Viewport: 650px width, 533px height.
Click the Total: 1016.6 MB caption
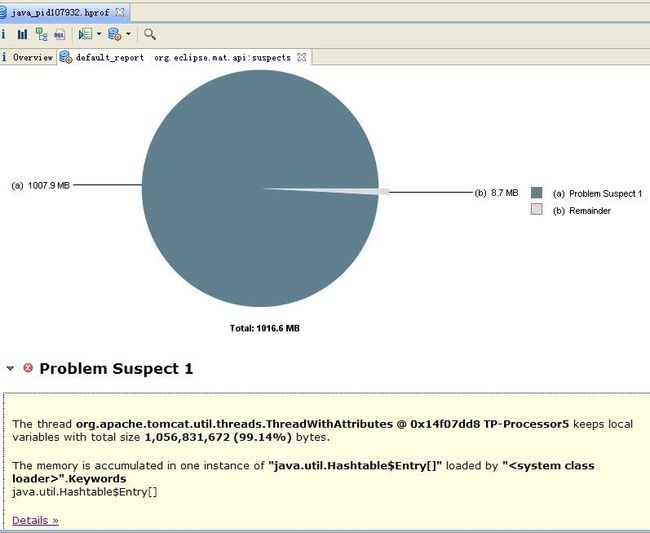tap(264, 328)
